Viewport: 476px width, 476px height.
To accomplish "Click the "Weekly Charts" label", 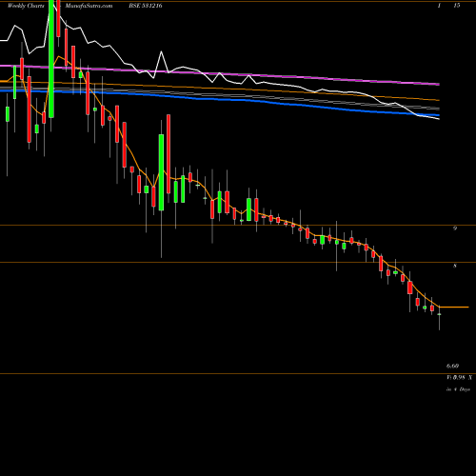I will click(26, 6).
